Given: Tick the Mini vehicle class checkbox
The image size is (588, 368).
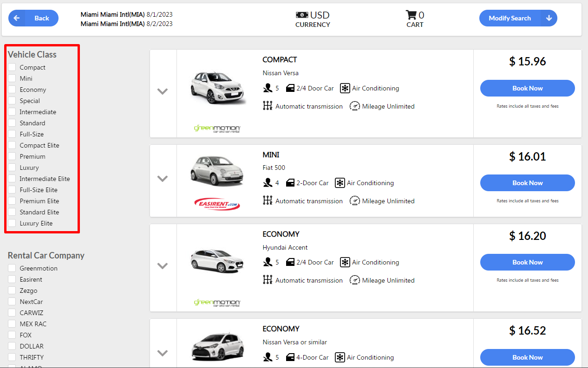Looking at the screenshot, I should (12, 78).
